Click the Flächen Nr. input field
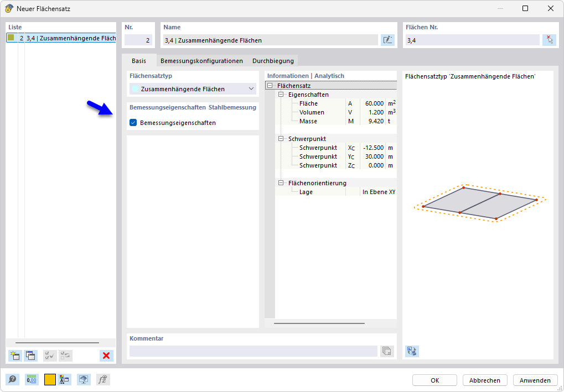 click(x=473, y=40)
